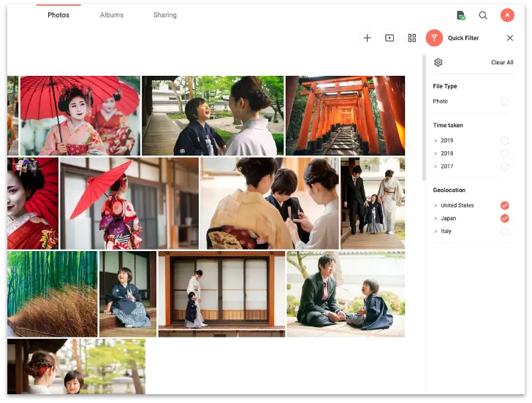532x403 pixels.
Task: Check the 2017 time filter
Action: (504, 166)
